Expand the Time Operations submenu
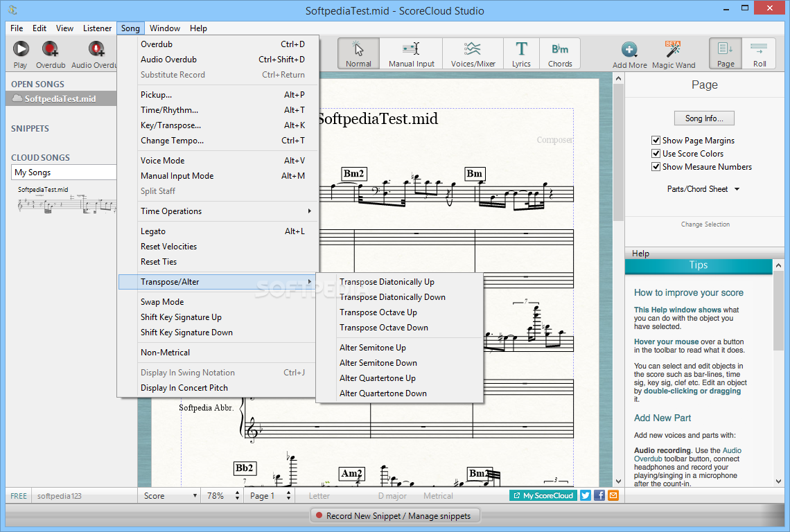Screen dimensions: 790x532 point(218,211)
